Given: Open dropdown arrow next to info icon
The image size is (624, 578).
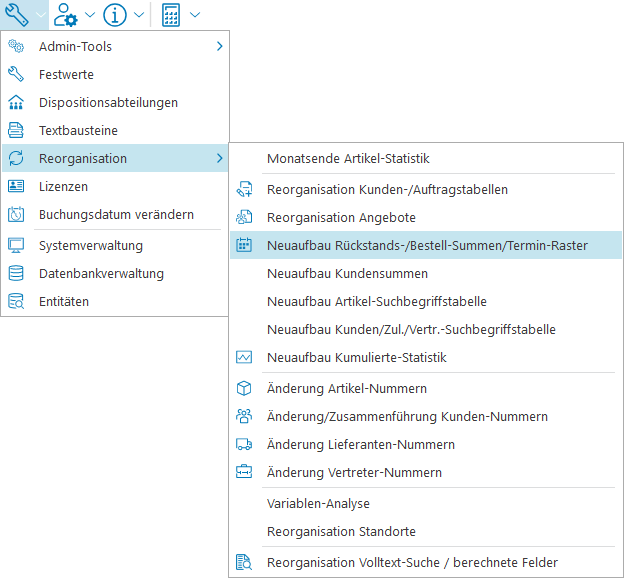Looking at the screenshot, I should (138, 15).
